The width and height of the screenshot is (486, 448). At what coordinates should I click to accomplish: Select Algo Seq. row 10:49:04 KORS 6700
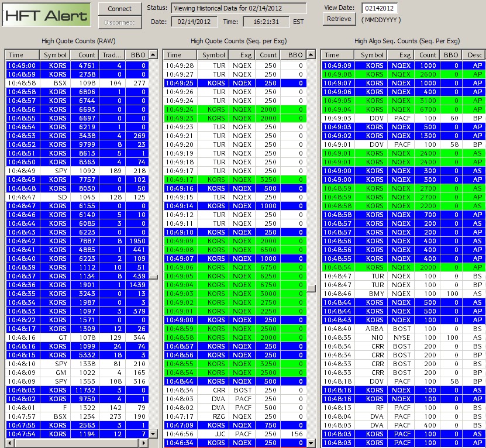tap(404, 109)
